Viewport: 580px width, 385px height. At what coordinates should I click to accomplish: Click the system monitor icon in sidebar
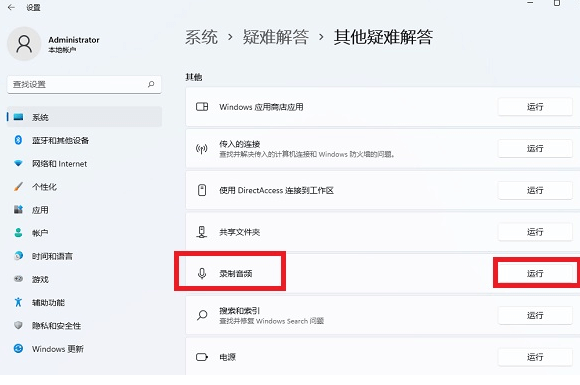click(18, 117)
